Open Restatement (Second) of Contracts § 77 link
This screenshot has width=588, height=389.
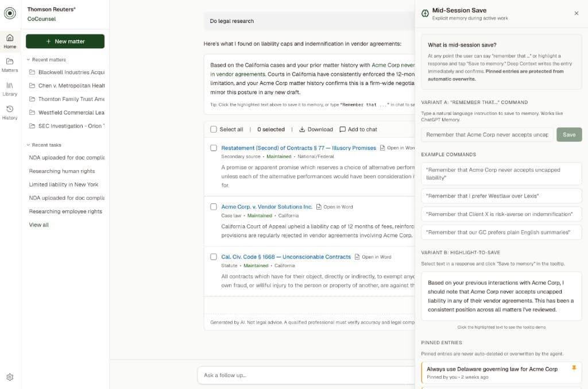coord(299,148)
